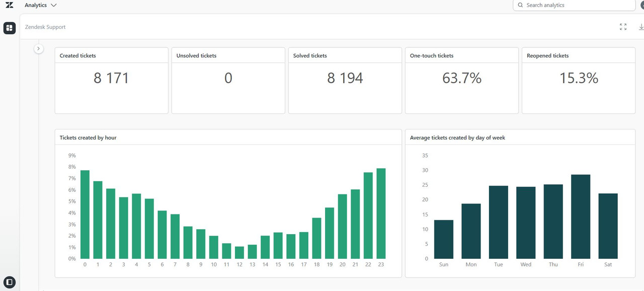Click the Tickets created by hour title

coord(88,137)
